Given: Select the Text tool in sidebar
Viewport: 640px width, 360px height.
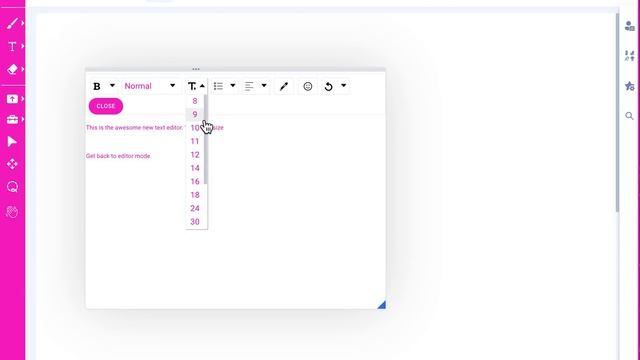Looking at the screenshot, I should point(12,47).
